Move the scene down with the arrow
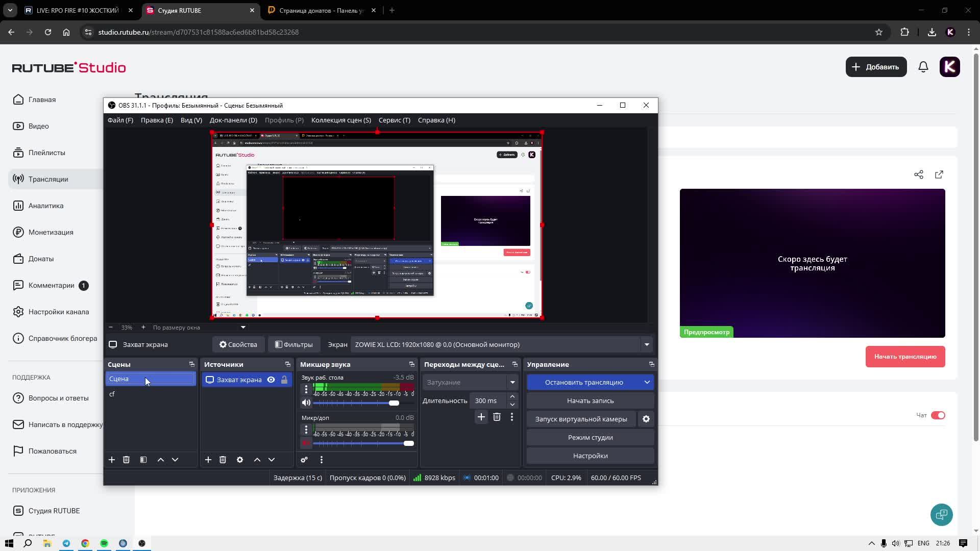Image resolution: width=980 pixels, height=551 pixels. point(175,460)
